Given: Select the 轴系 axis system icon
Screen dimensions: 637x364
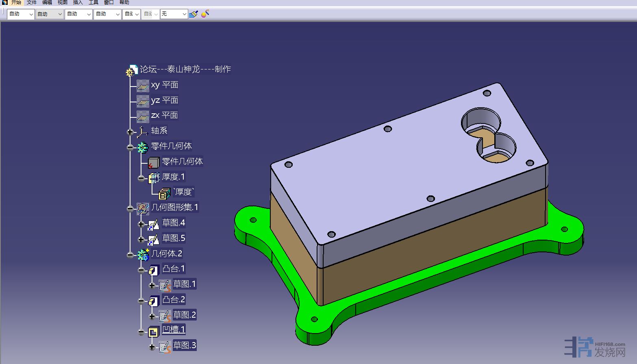Looking at the screenshot, I should click(142, 131).
